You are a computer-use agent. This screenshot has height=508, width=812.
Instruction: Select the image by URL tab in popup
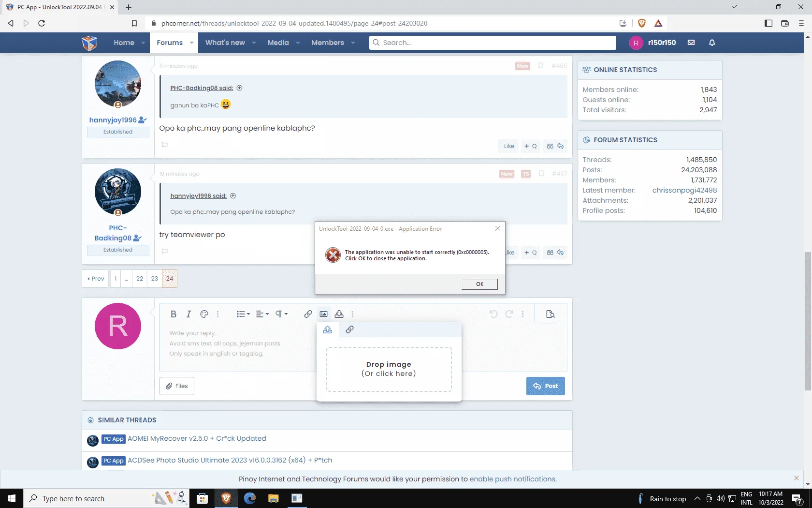point(349,329)
